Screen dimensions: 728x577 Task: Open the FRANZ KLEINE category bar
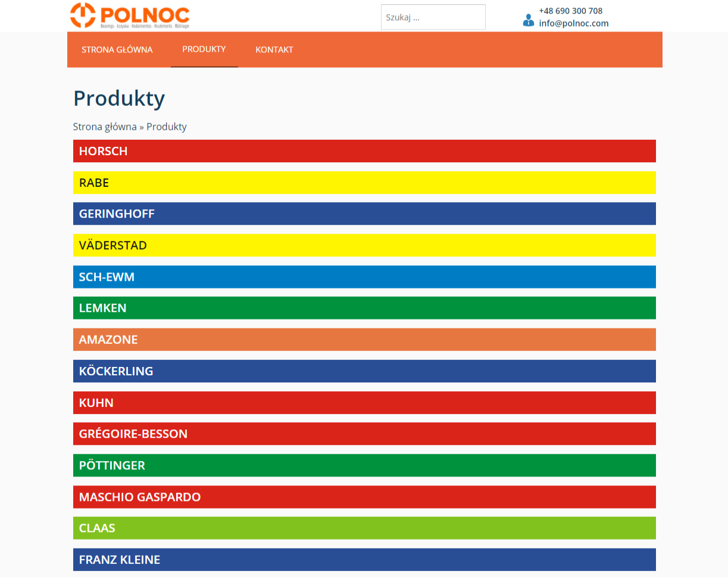pyautogui.click(x=364, y=560)
